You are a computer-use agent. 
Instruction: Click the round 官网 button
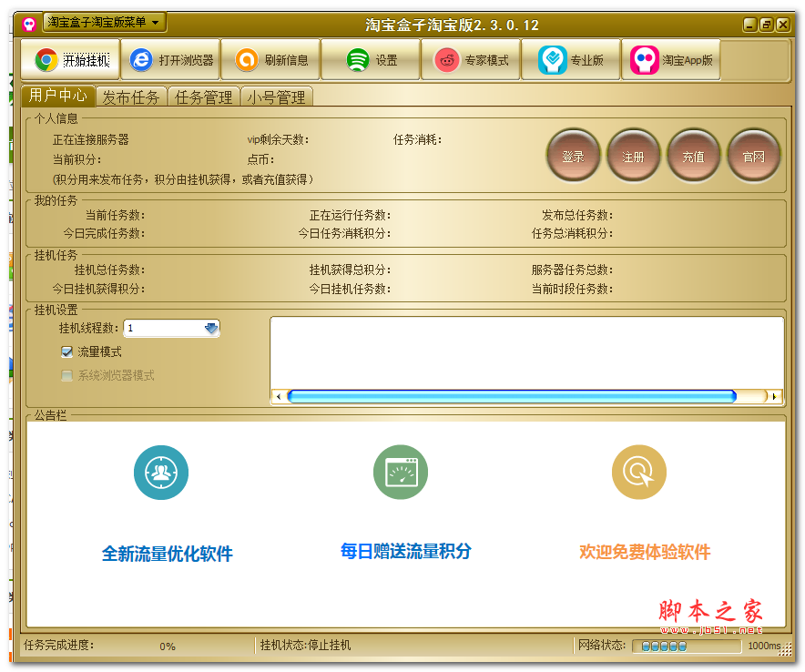click(753, 156)
